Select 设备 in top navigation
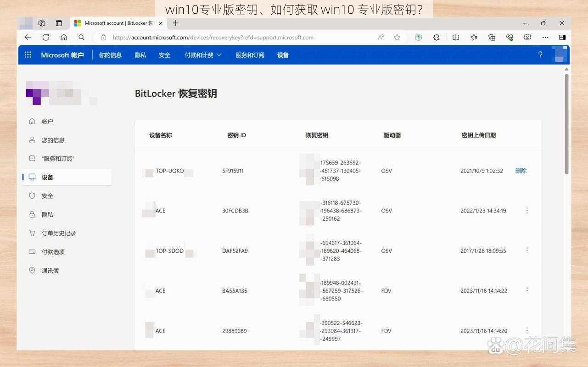 [x=283, y=55]
